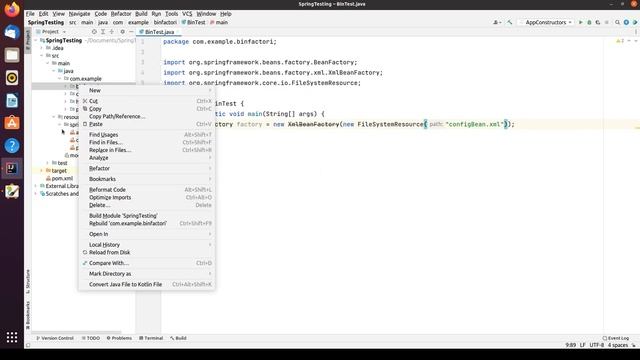Click the binfactori breadcrumb in navigation bar
Image resolution: width=640 pixels, height=360 pixels.
165,22
